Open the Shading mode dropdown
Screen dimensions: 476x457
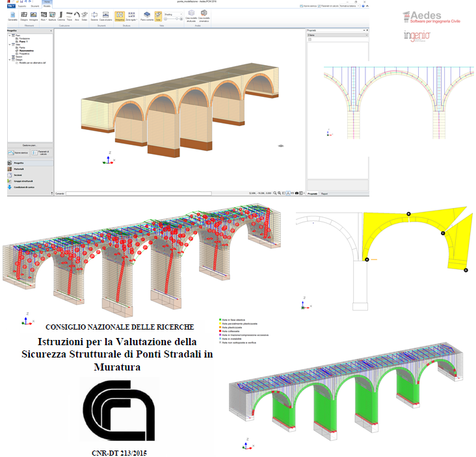174,14
